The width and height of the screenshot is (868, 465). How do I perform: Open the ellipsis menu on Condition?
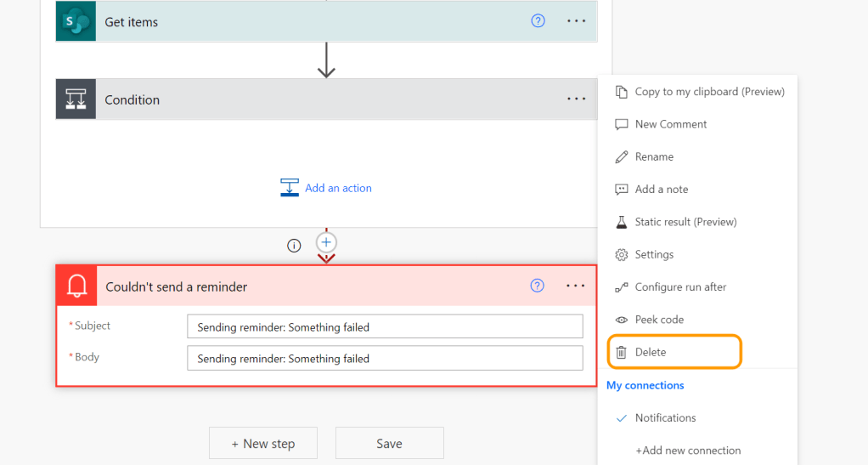577,99
